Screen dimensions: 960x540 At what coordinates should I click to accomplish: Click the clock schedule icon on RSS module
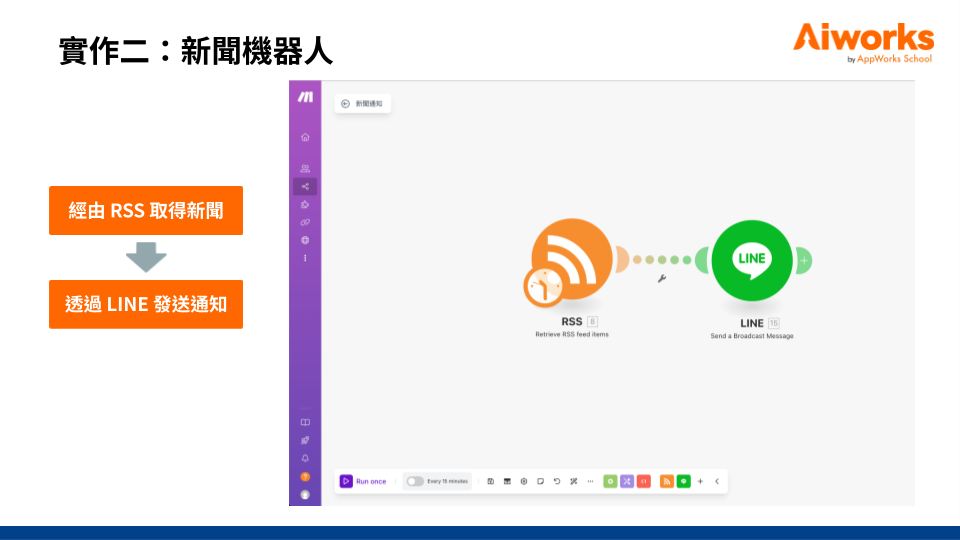(x=544, y=287)
